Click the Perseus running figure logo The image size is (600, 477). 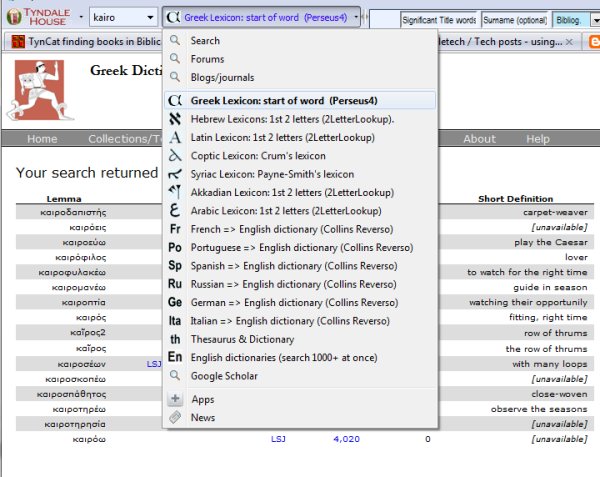40,90
